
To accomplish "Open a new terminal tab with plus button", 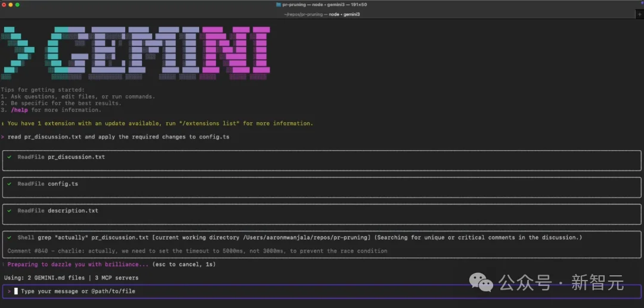I will (x=639, y=14).
